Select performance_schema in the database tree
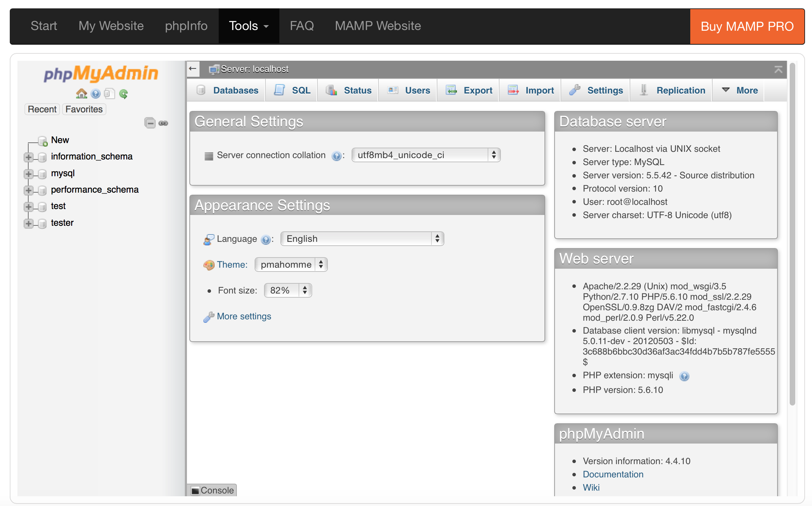This screenshot has height=506, width=812. click(x=95, y=189)
